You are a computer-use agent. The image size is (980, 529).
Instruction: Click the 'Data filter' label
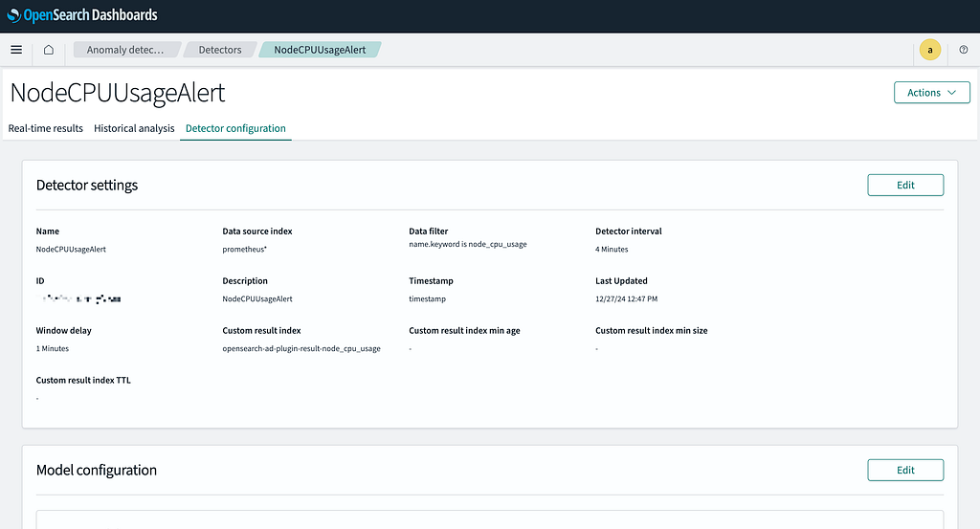click(x=428, y=231)
